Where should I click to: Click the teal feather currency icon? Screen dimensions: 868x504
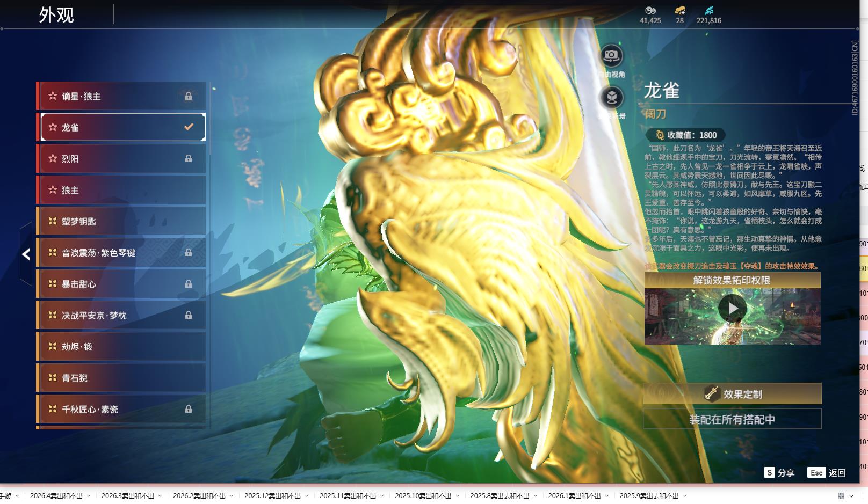click(709, 10)
